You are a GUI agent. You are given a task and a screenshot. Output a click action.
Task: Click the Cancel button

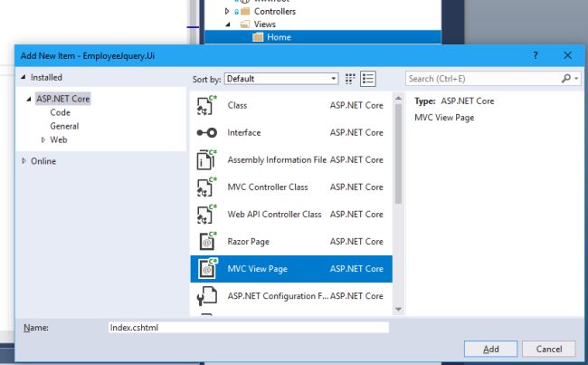tap(548, 349)
